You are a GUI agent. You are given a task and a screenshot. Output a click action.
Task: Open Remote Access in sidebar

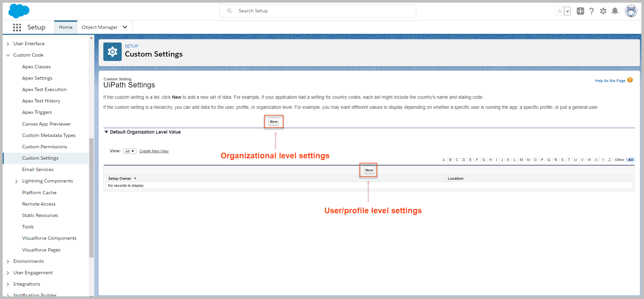coord(39,204)
